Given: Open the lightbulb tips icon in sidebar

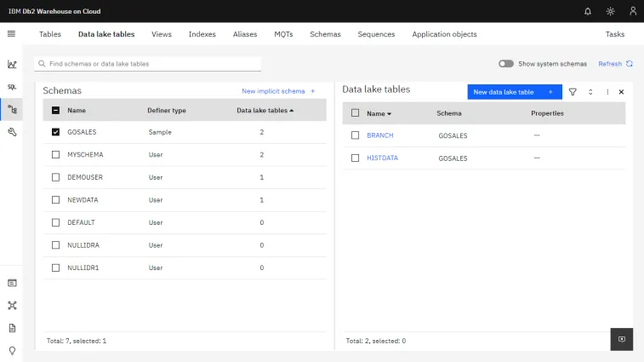Looking at the screenshot, I should point(12,350).
